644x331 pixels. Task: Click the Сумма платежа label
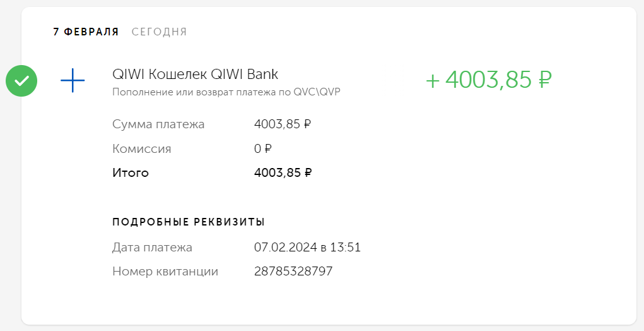coord(158,124)
